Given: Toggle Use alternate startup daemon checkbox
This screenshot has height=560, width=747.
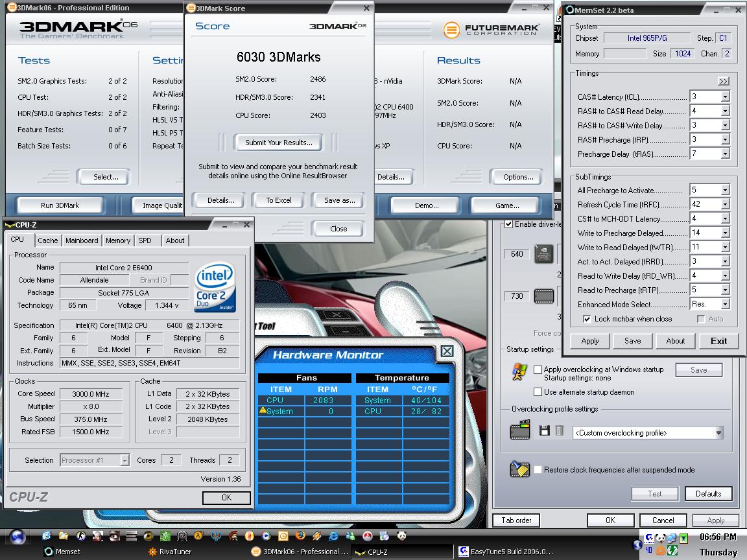Looking at the screenshot, I should [x=538, y=392].
